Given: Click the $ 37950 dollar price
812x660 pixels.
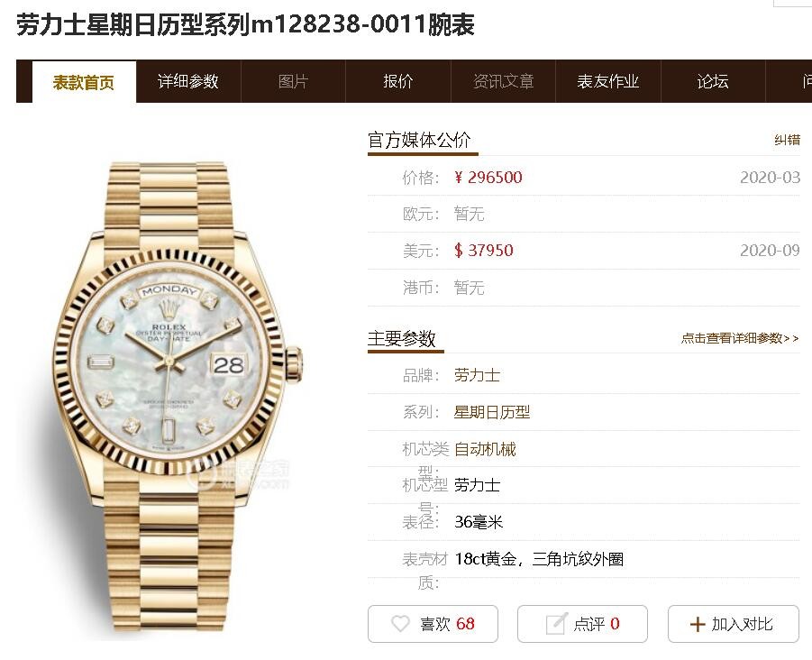Looking at the screenshot, I should click(483, 251).
